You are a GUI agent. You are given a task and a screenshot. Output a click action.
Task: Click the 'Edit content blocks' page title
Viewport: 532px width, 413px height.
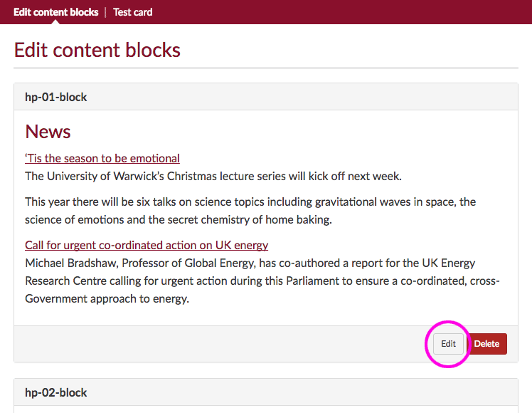click(x=97, y=51)
